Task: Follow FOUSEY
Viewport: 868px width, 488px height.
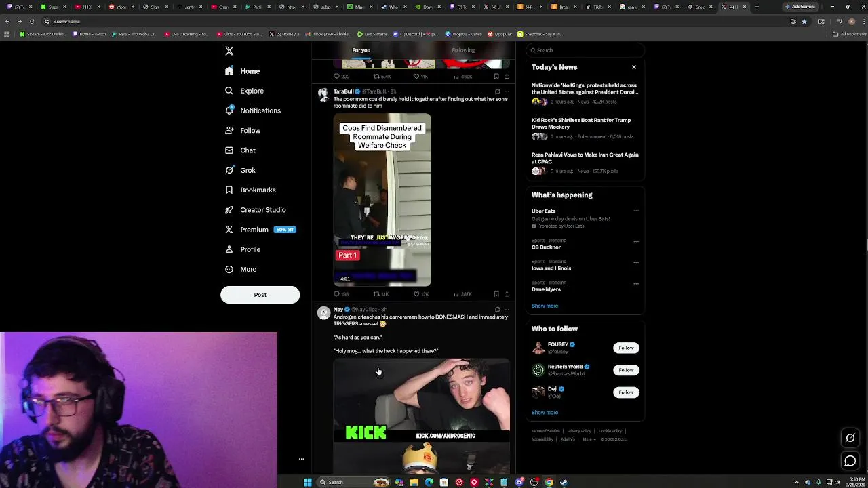Action: [x=626, y=348]
